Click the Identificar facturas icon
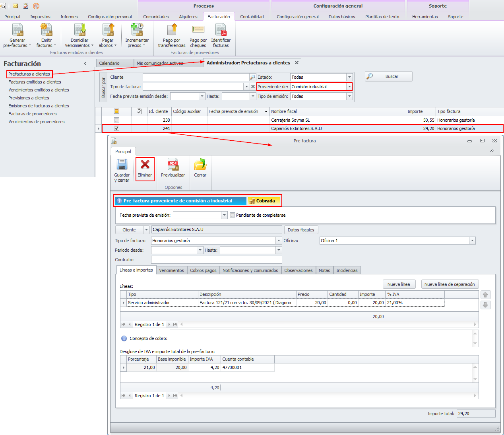Image resolution: width=504 pixels, height=435 pixels. click(x=221, y=31)
